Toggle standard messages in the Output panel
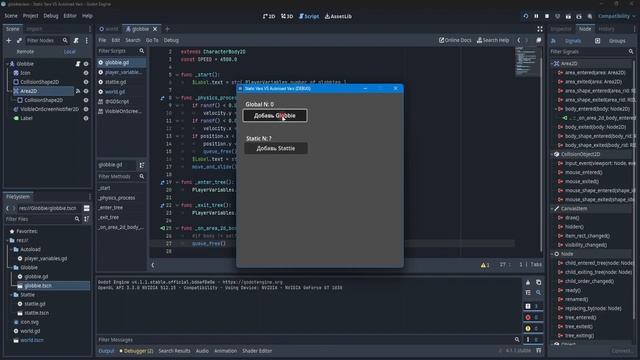640x360 pixels. (x=533, y=306)
